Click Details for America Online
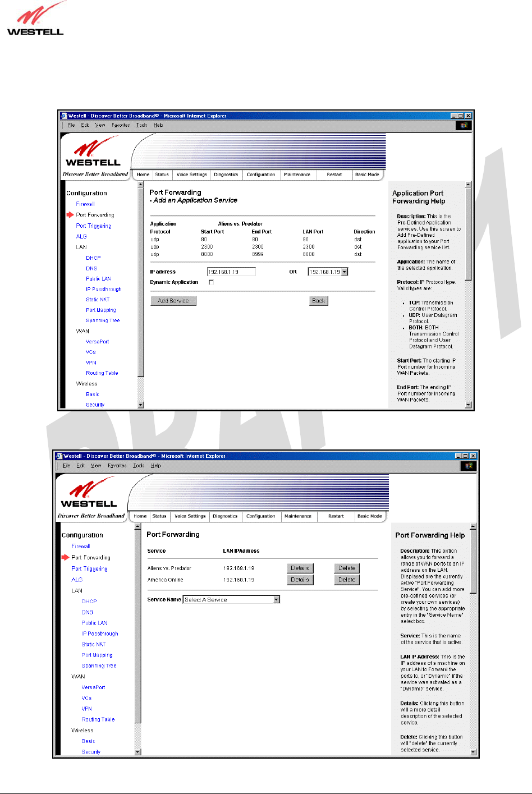The width and height of the screenshot is (532, 794). [300, 580]
